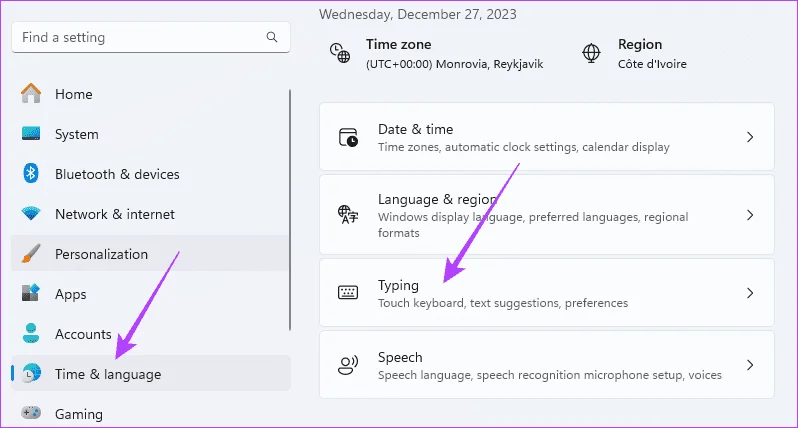Open the Typing settings card
This screenshot has width=798, height=428.
click(x=547, y=293)
